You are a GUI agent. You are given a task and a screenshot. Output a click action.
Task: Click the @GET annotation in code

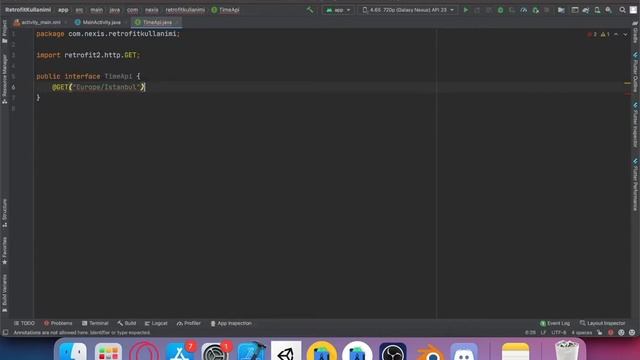pos(60,87)
